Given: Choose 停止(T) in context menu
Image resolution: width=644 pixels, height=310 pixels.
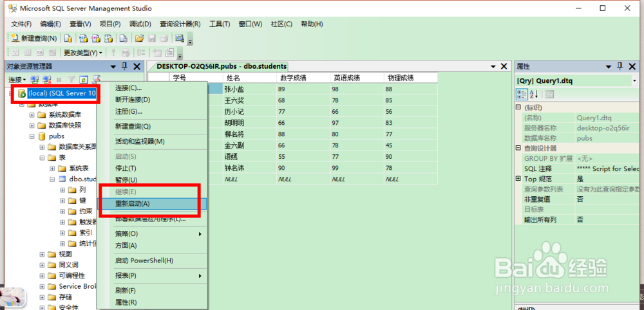Looking at the screenshot, I should tap(151, 168).
